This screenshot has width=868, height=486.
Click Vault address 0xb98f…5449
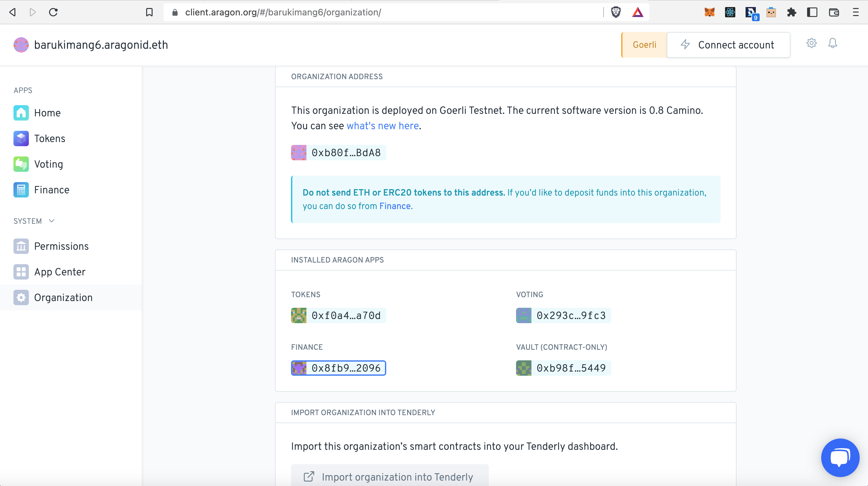click(x=563, y=368)
